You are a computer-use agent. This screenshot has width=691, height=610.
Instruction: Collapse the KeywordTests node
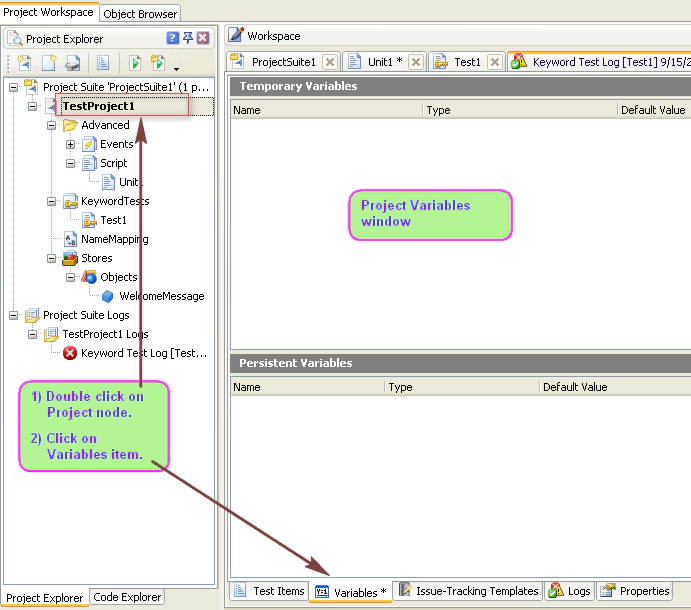tap(52, 201)
